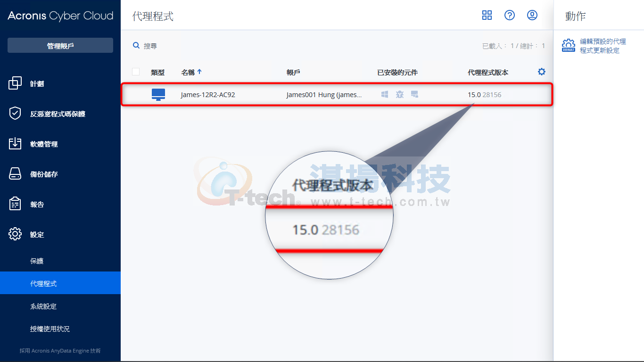Select the 代理程式 submenu item
The width and height of the screenshot is (644, 362).
click(60, 283)
